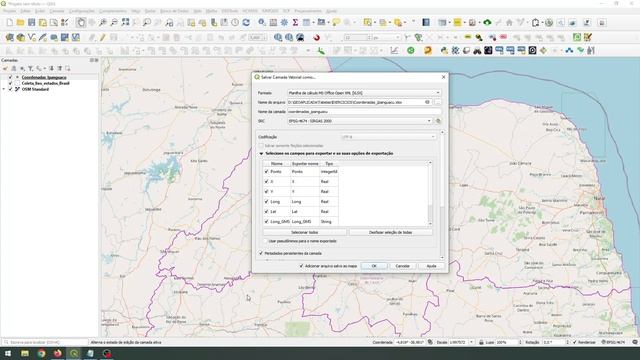Screen dimensions: 640x360
Task: Uncheck the Long_GMS field export checkbox
Action: (267, 222)
